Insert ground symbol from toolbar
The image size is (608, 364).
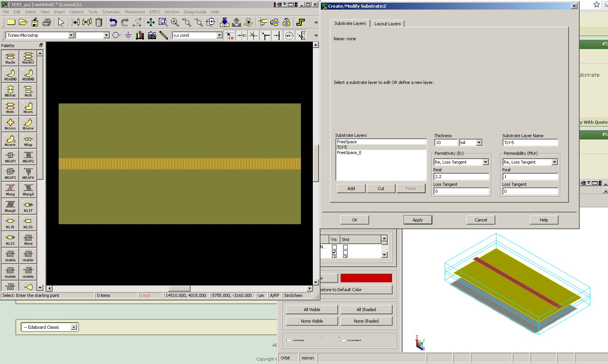click(x=128, y=35)
